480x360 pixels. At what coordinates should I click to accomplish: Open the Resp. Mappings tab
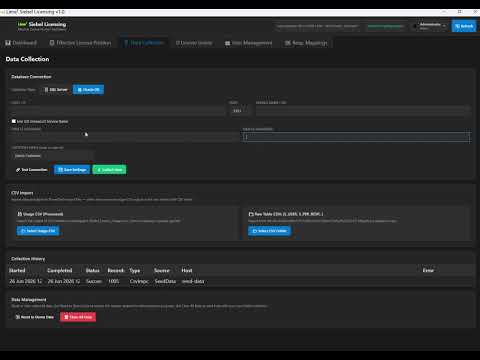pos(306,43)
